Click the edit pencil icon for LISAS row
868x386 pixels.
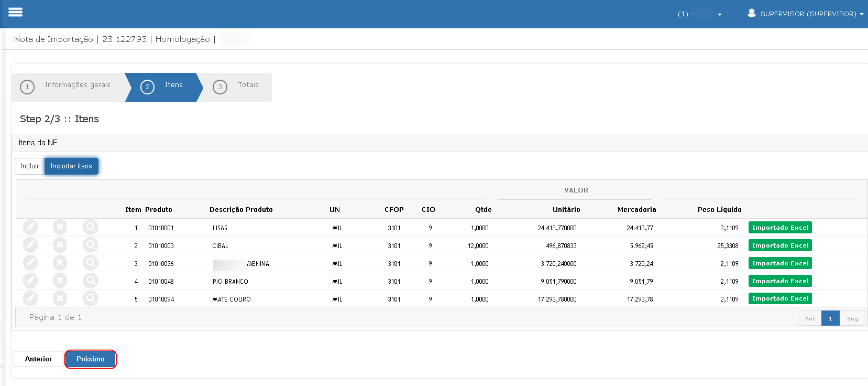point(30,227)
